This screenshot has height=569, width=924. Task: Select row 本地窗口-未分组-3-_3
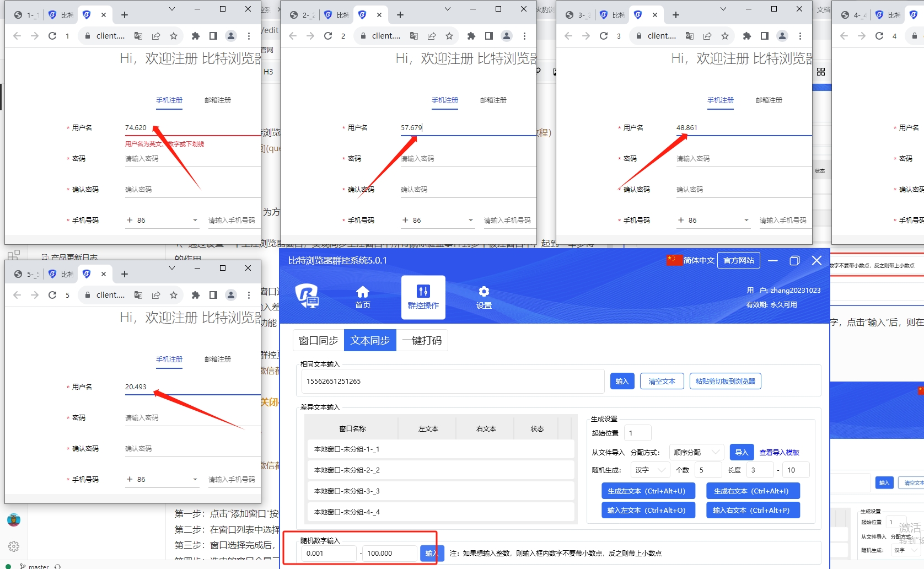(440, 491)
